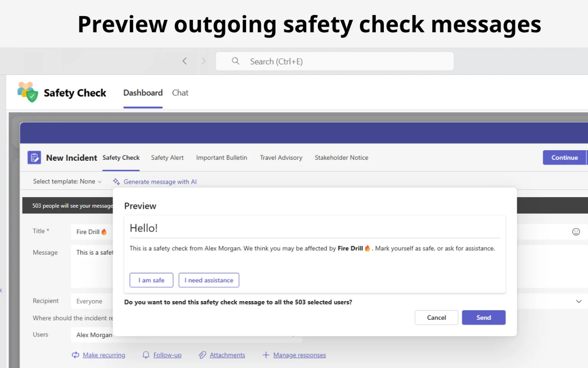Open the Follow-up link
The image size is (588, 368).
tap(167, 355)
